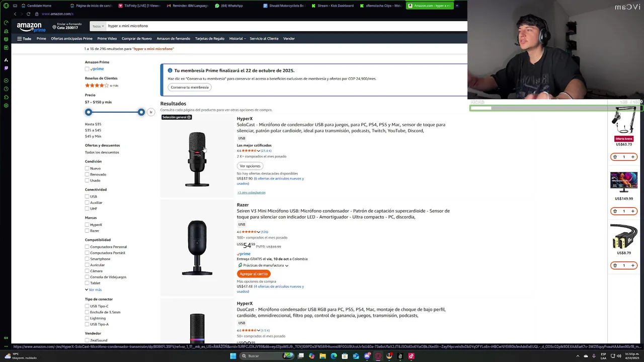The width and height of the screenshot is (644, 362).
Task: Check the HyperX brand checkbox
Action: [87, 225]
